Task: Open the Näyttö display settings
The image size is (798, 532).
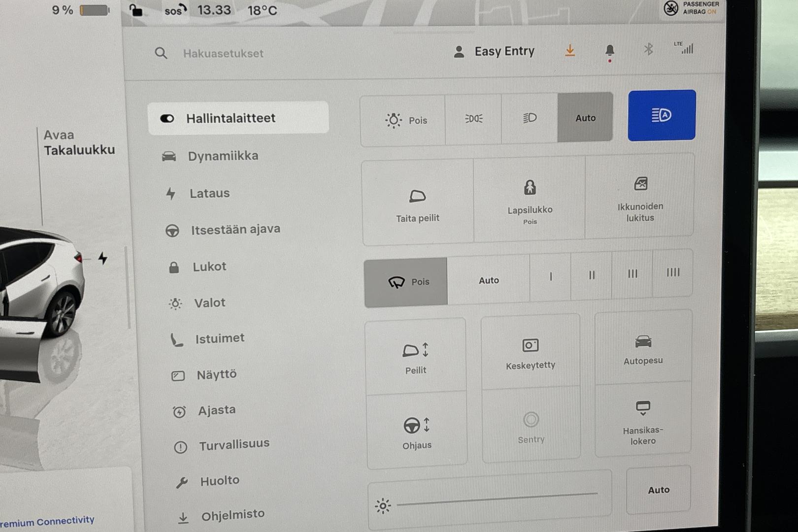Action: pos(204,375)
